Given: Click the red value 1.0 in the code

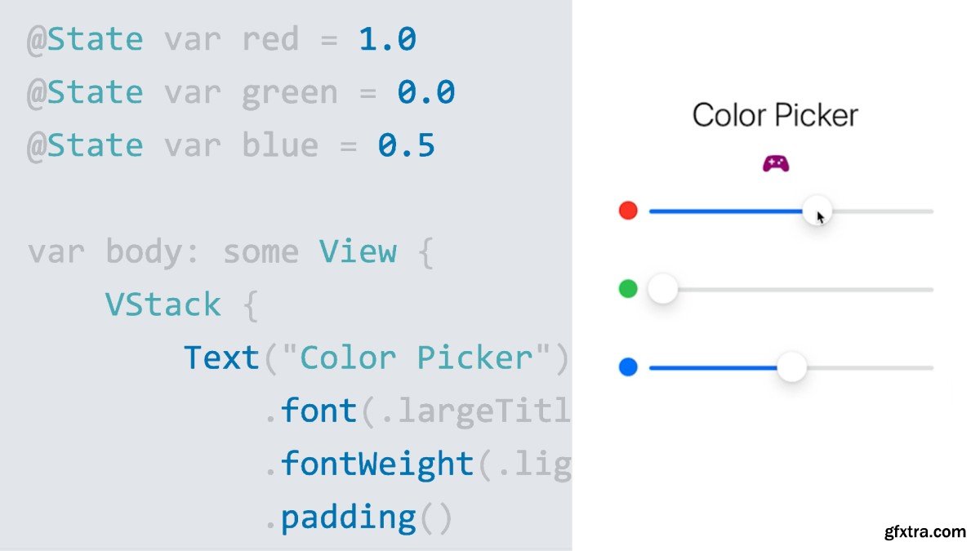Looking at the screenshot, I should (x=387, y=39).
